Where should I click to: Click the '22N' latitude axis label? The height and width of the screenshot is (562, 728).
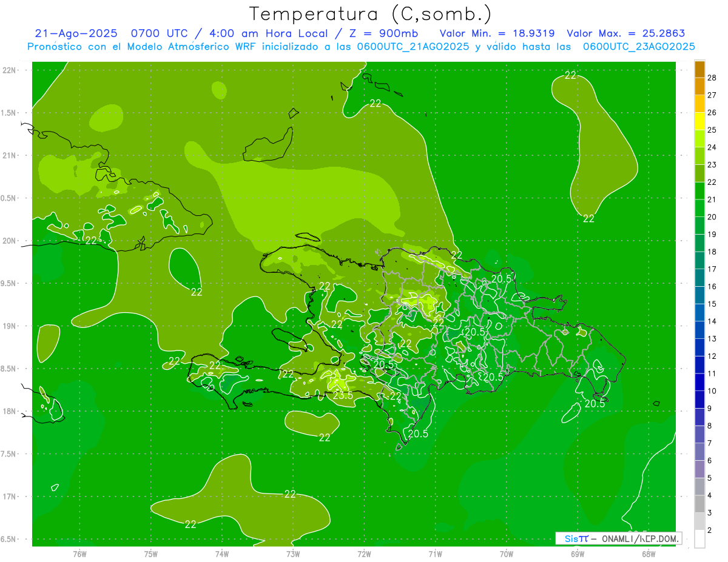(10, 70)
